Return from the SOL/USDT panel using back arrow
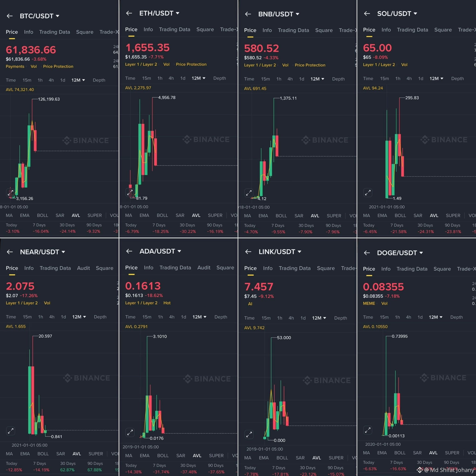Image resolution: width=476 pixels, height=476 pixels. (367, 13)
